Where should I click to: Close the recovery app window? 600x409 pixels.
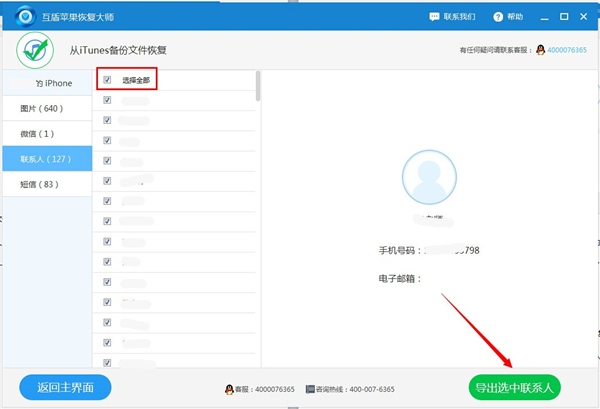(x=584, y=16)
